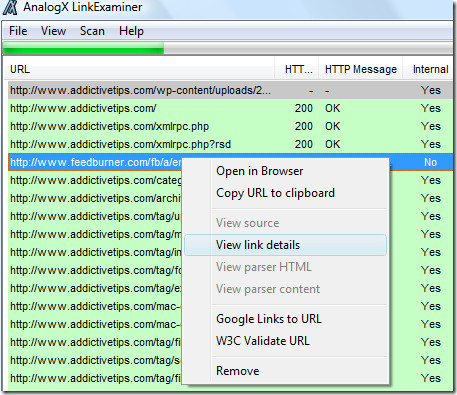
Task: Choose Google Links to URL
Action: coord(286,319)
